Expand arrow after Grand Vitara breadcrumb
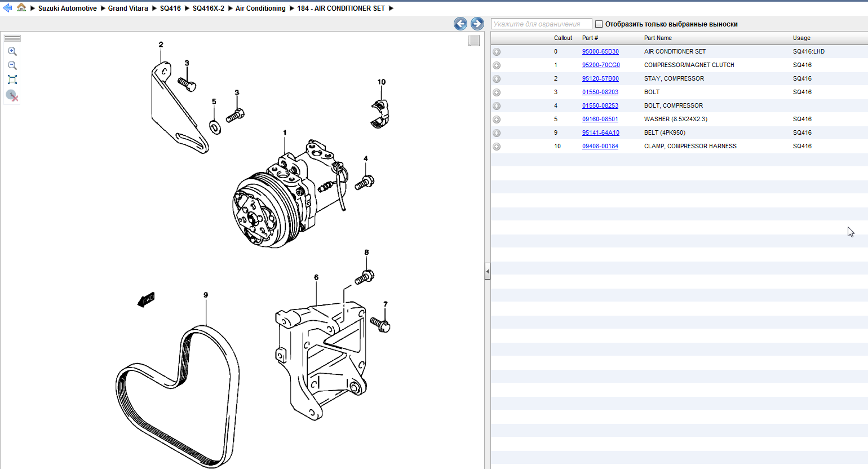 [x=154, y=8]
